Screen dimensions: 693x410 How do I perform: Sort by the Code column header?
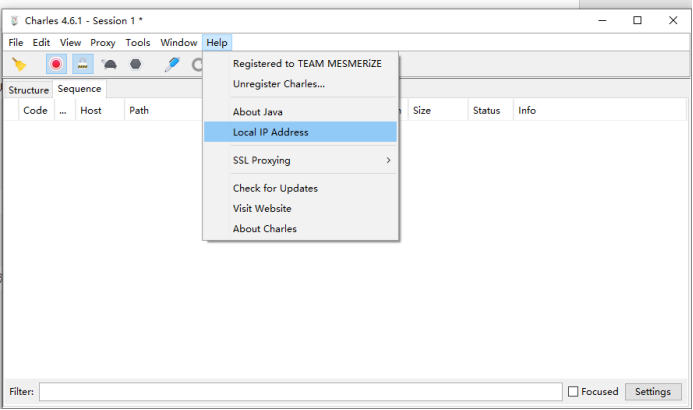pos(35,110)
